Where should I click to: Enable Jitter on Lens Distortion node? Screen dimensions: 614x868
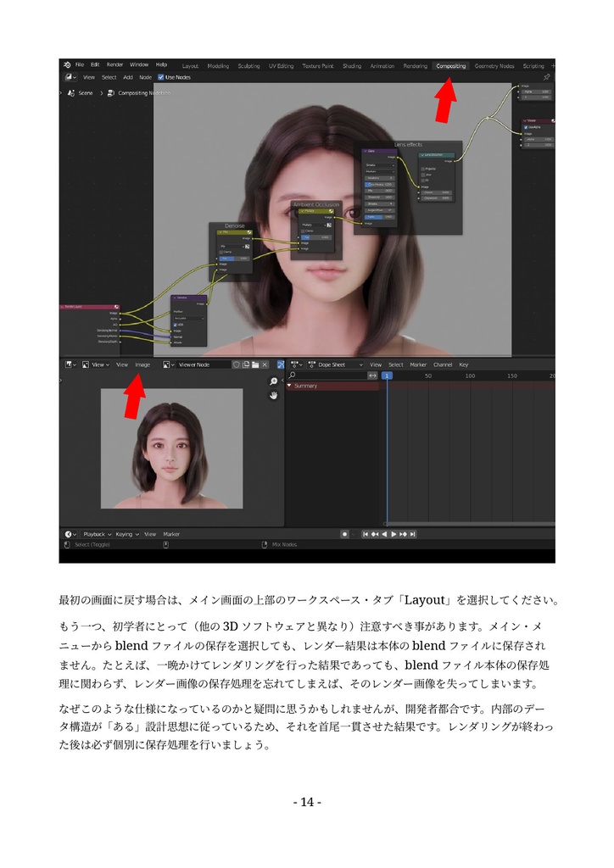(423, 175)
